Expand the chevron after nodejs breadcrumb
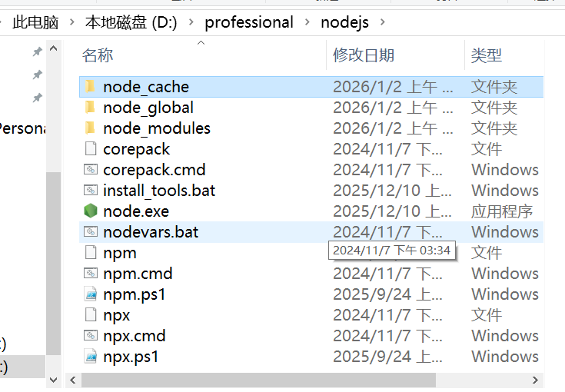This screenshot has width=565, height=392. (383, 22)
